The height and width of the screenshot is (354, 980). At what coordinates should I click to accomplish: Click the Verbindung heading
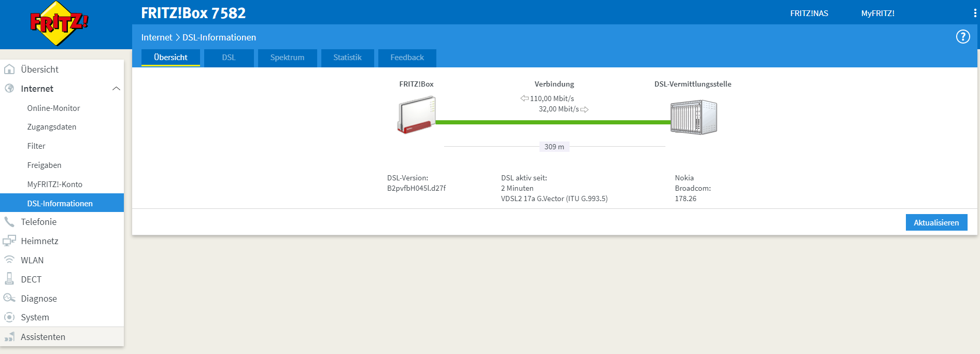click(555, 84)
